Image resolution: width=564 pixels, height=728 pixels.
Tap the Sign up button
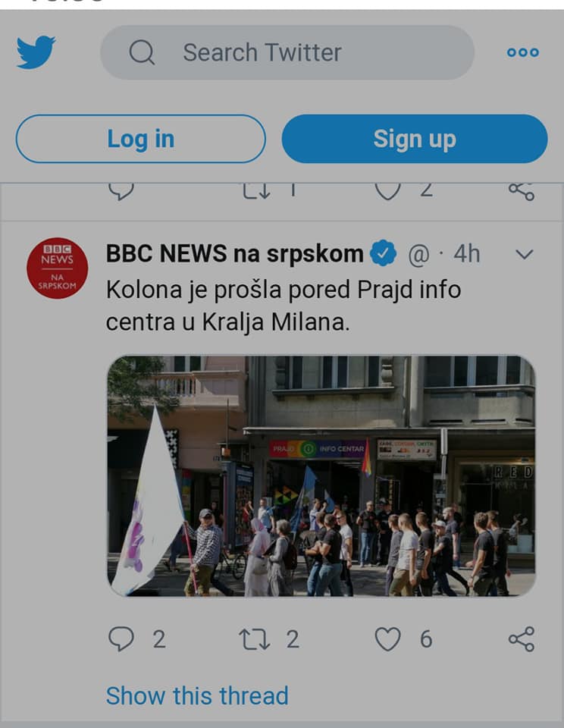(x=415, y=139)
